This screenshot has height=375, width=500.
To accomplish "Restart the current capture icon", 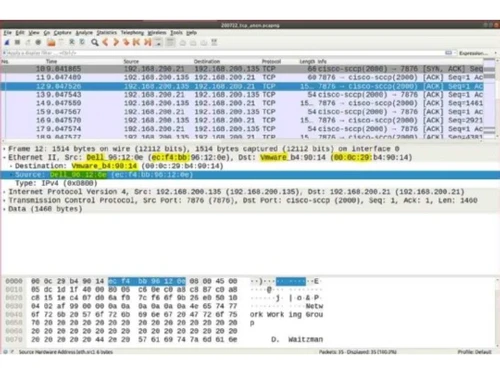I will click(x=28, y=42).
